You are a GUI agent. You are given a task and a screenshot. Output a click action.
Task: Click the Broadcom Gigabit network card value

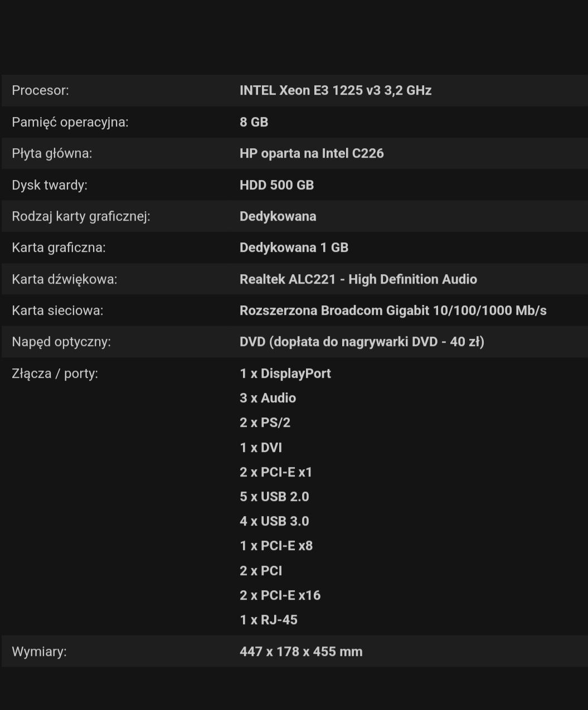coord(393,310)
